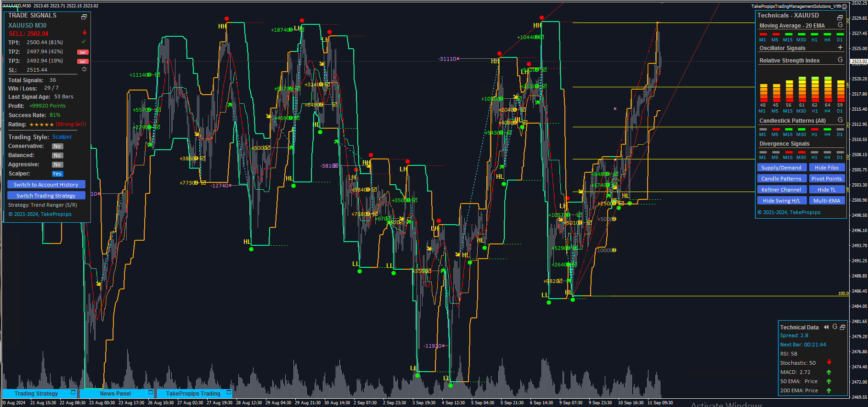Click Switch Trading Strategy button
This screenshot has height=407, width=868.
[x=46, y=196]
